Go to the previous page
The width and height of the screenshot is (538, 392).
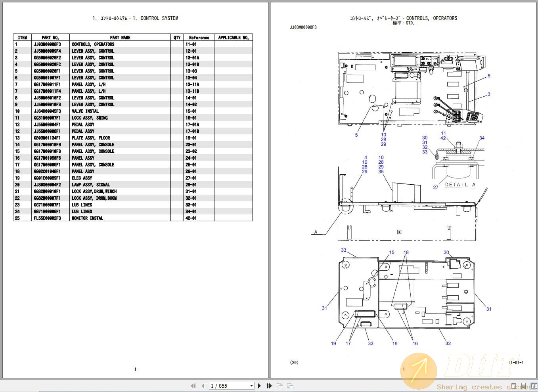click(203, 386)
